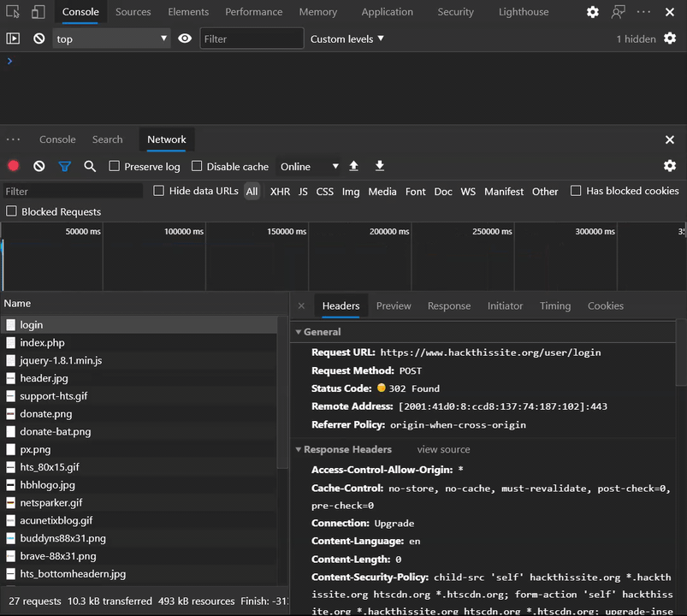This screenshot has height=616, width=687.
Task: Open the Network settings gear
Action: click(670, 166)
